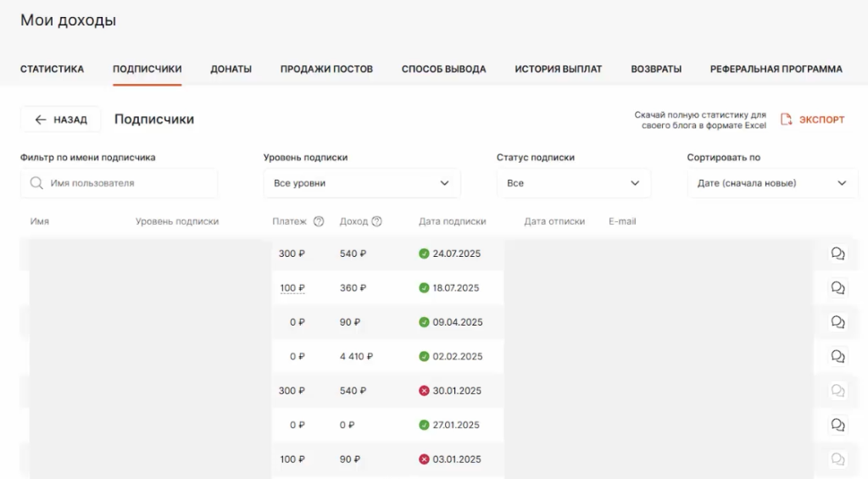Click the Дата отписки column header
This screenshot has width=868, height=479.
(554, 221)
